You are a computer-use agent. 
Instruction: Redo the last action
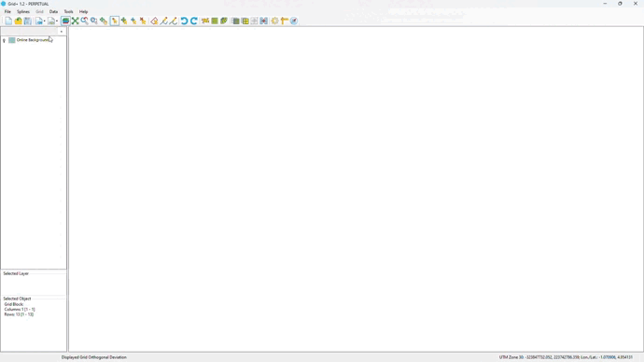tap(194, 21)
